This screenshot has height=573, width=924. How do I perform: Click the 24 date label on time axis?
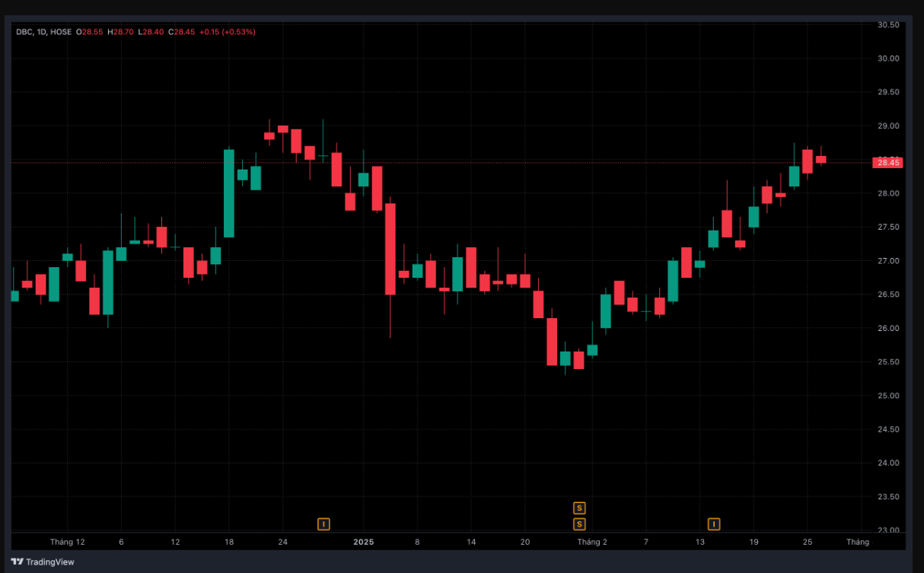point(283,543)
